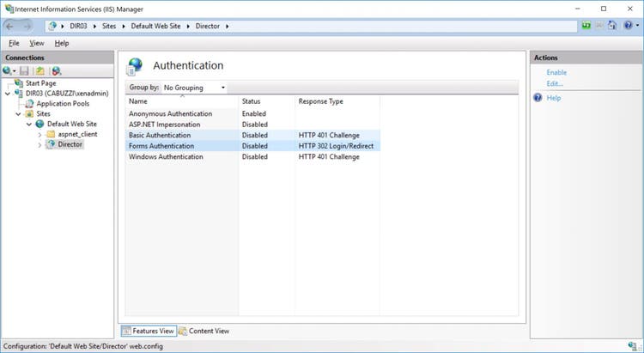Select the DIR03 server node

click(x=67, y=94)
